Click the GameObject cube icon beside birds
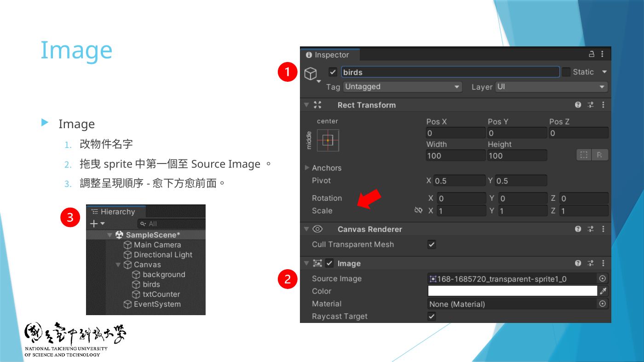This screenshot has height=362, width=644. 311,74
